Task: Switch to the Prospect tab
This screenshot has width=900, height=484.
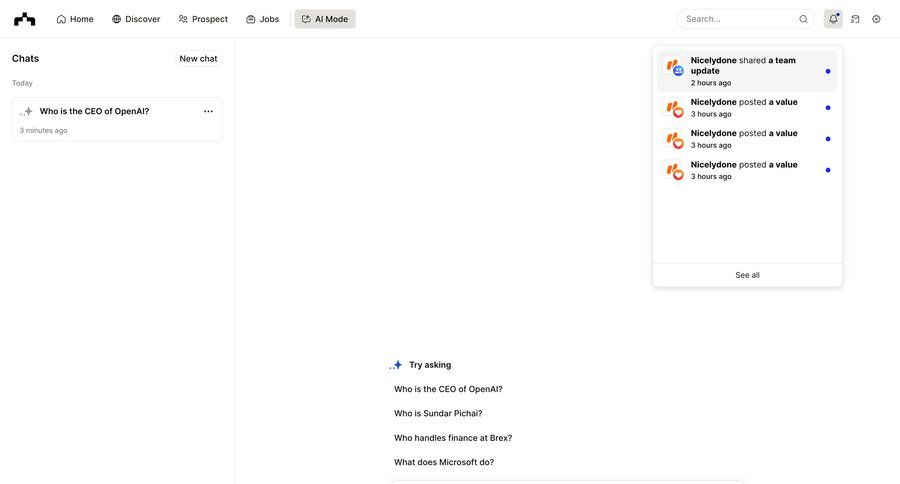Action: tap(203, 19)
